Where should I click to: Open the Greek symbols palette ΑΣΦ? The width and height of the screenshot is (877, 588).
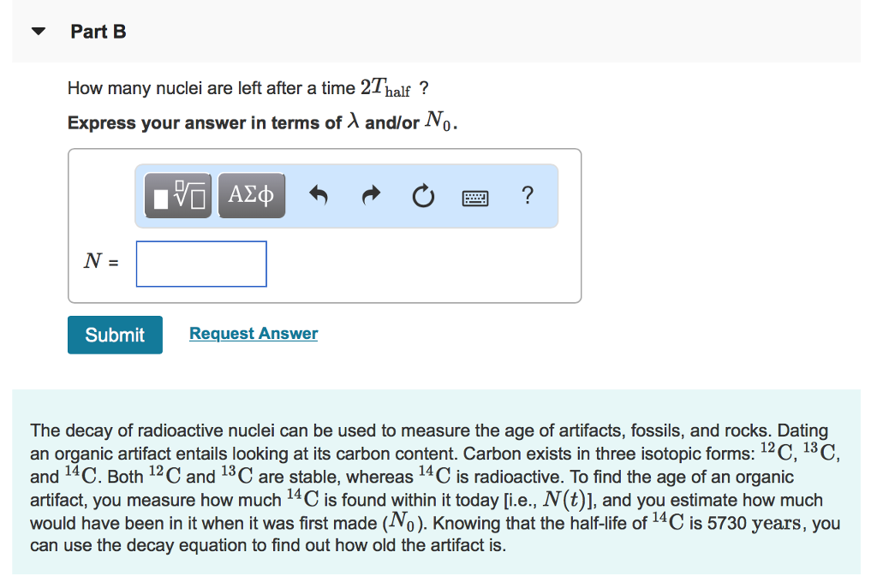251,195
